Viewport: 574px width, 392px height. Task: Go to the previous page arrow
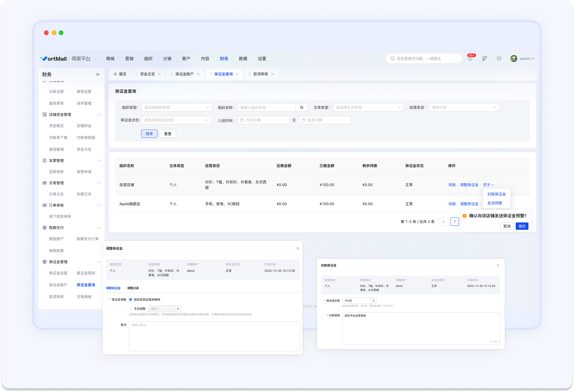pyautogui.click(x=443, y=222)
